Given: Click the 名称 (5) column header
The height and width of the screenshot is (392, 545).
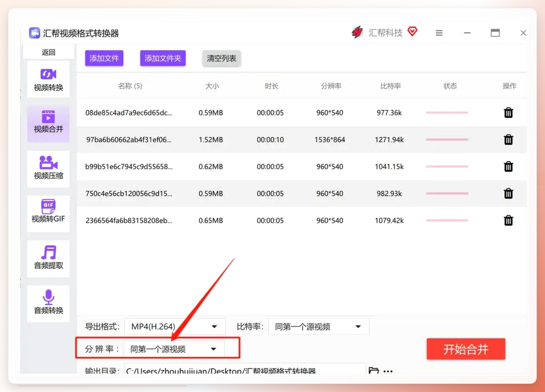Looking at the screenshot, I should [130, 86].
